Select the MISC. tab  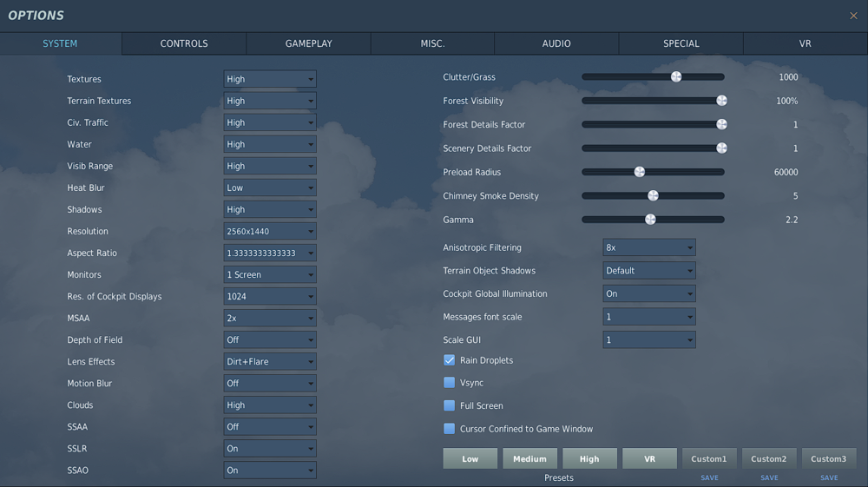432,43
